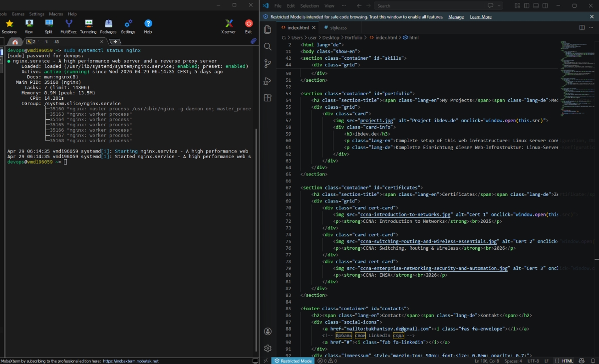The width and height of the screenshot is (599, 364).
Task: Change indentation via Spaces: 4
Action: click(x=513, y=361)
